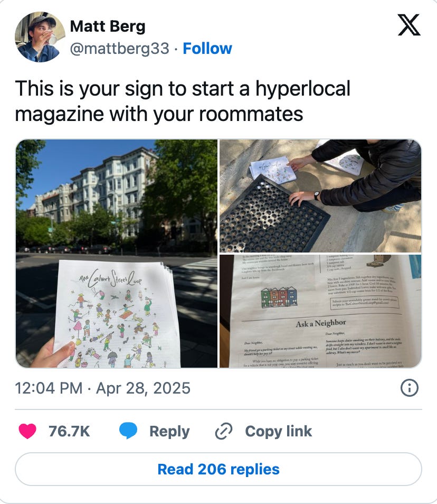Click the blue reply bubble icon

(x=128, y=431)
